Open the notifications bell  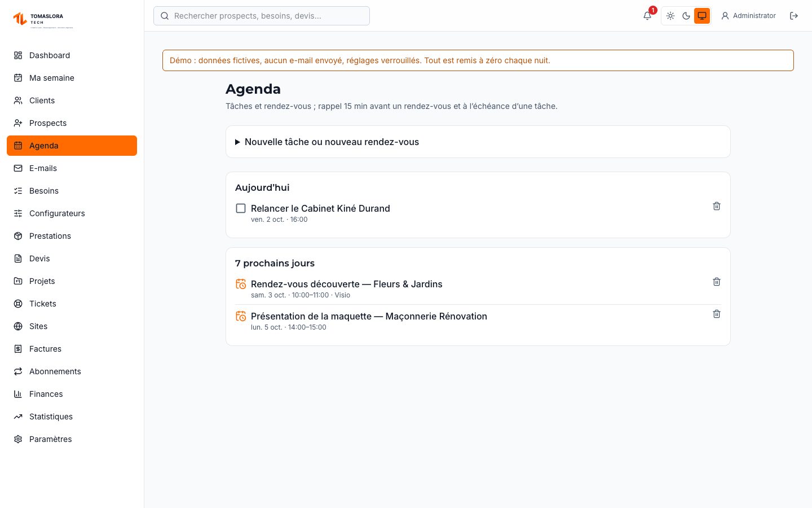[647, 16]
